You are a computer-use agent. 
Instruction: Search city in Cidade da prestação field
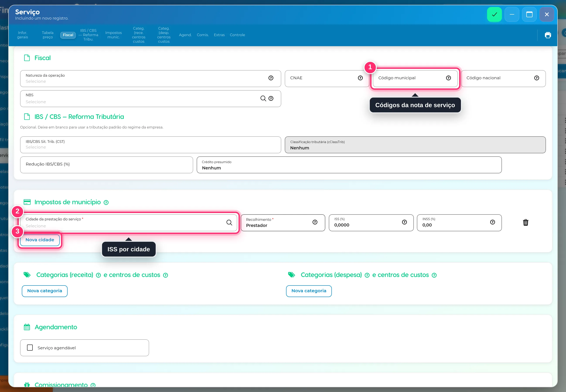coord(229,223)
